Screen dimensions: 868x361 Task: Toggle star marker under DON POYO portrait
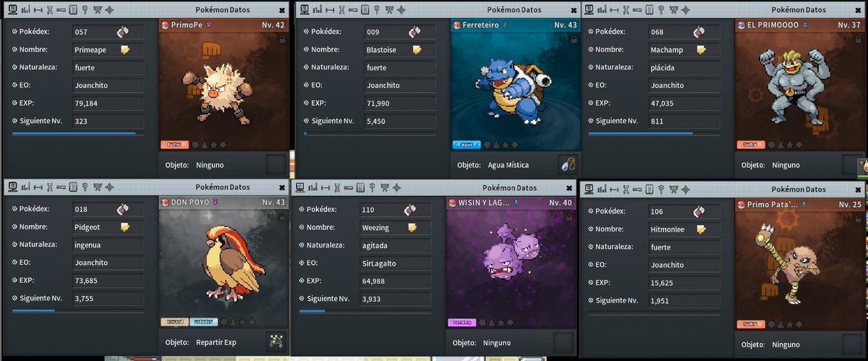[242, 322]
